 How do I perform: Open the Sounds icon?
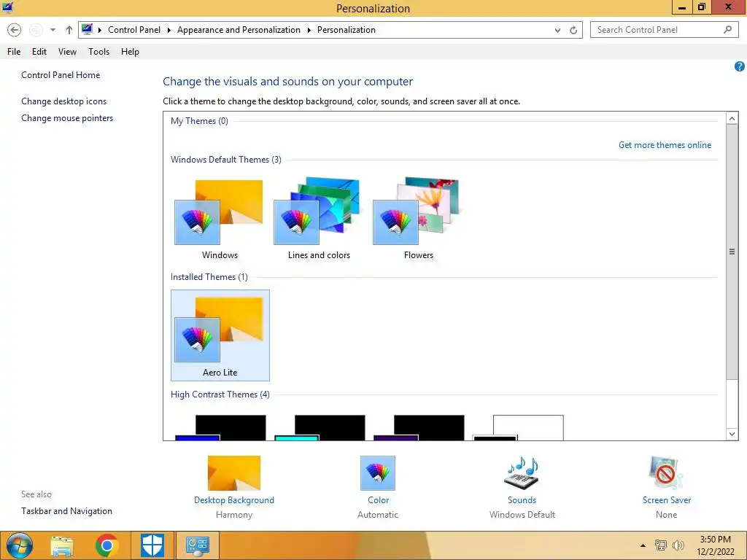point(522,472)
